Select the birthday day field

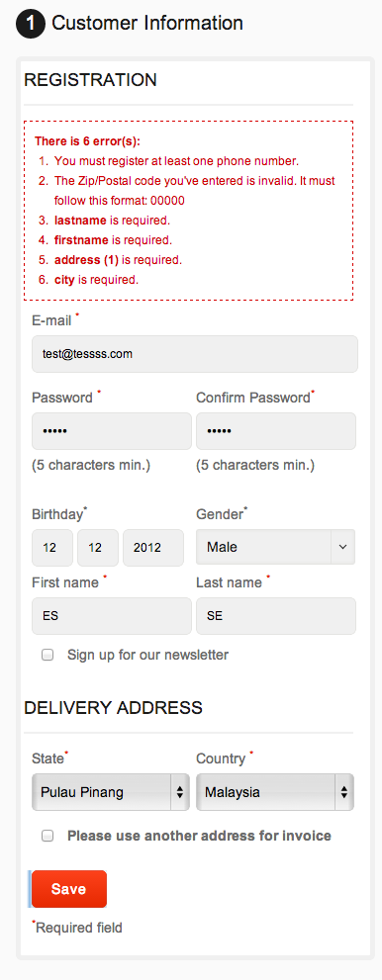click(x=52, y=548)
